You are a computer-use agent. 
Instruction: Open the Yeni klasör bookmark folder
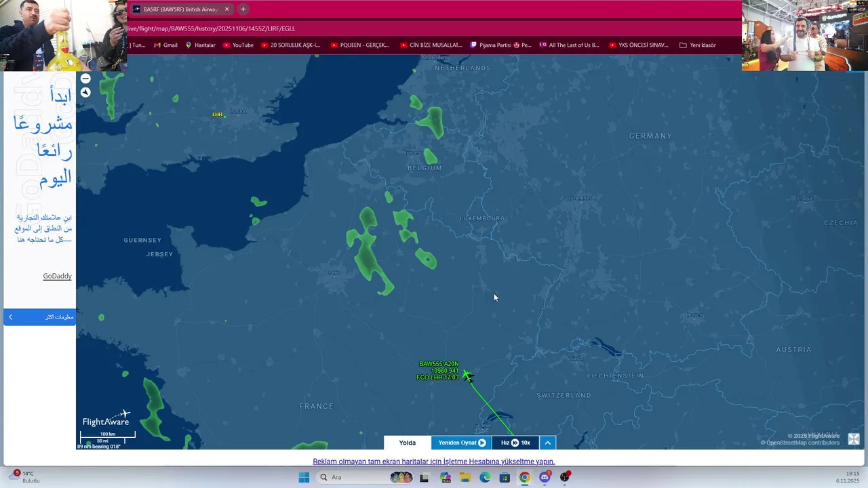pos(697,45)
